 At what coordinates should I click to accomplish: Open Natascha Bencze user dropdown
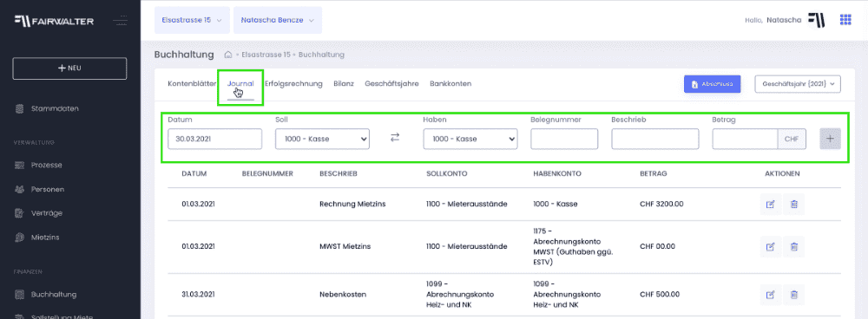click(x=278, y=20)
